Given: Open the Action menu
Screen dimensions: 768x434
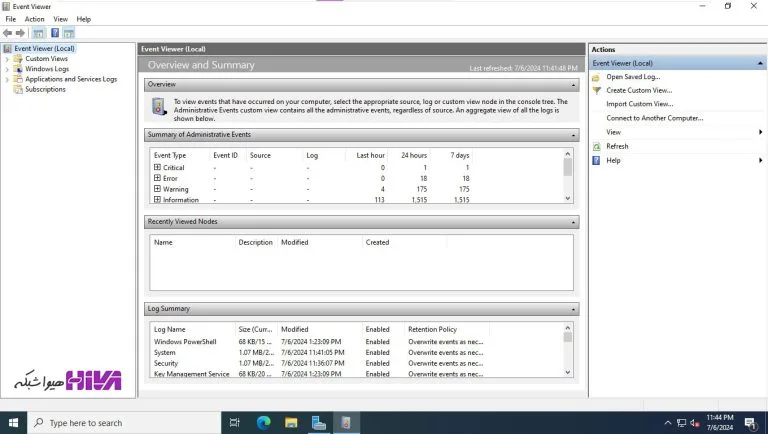Looking at the screenshot, I should coord(34,19).
